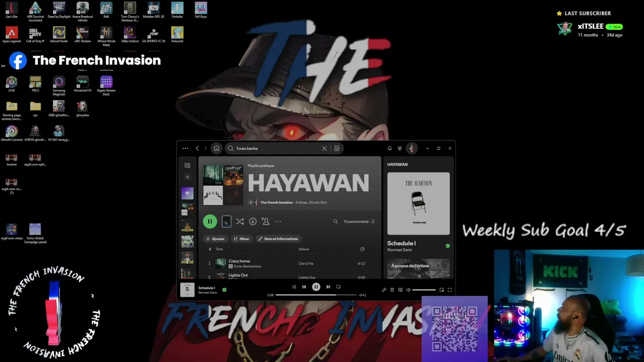Open The French Invasion playlist owner link
The width and height of the screenshot is (644, 362).
click(276, 203)
